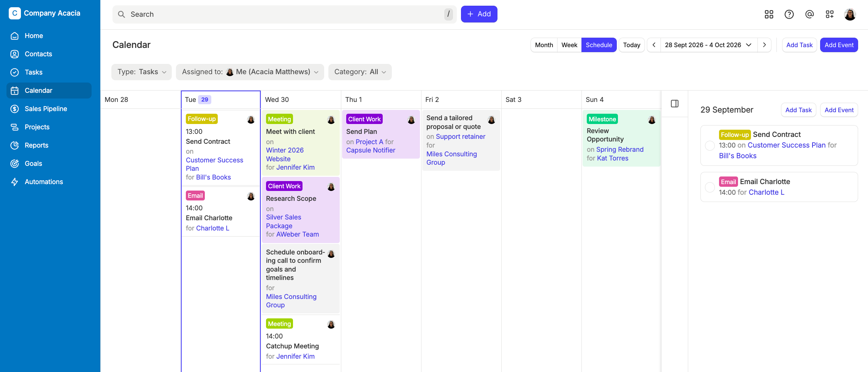
Task: Click Client Work tag on Research Scope
Action: (284, 186)
